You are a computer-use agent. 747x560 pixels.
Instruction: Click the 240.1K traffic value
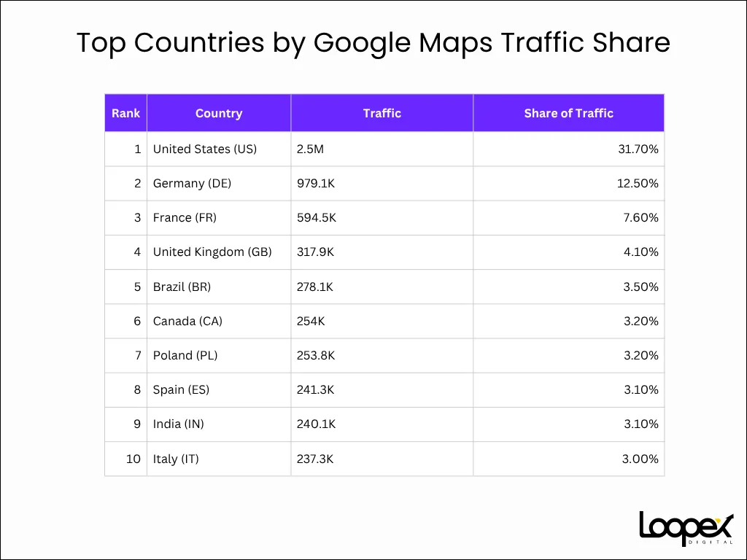click(317, 424)
